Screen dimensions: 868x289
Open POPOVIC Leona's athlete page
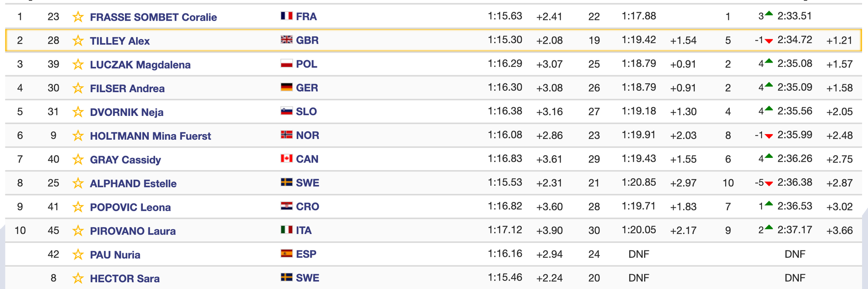coord(130,207)
